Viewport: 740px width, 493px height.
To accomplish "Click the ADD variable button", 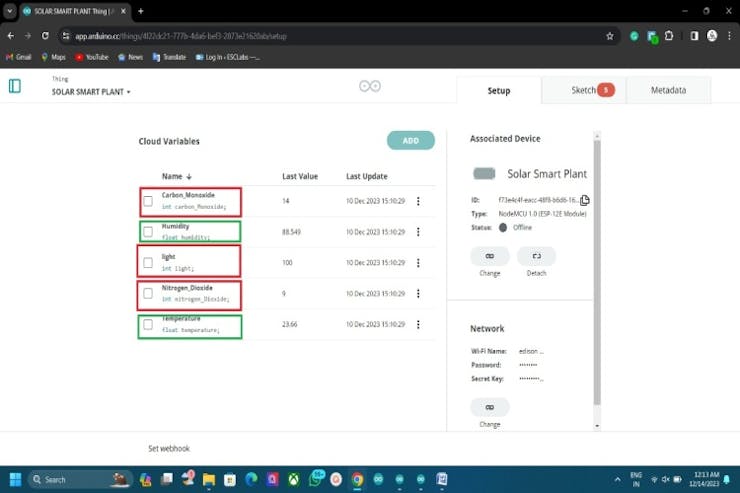I will 410,141.
